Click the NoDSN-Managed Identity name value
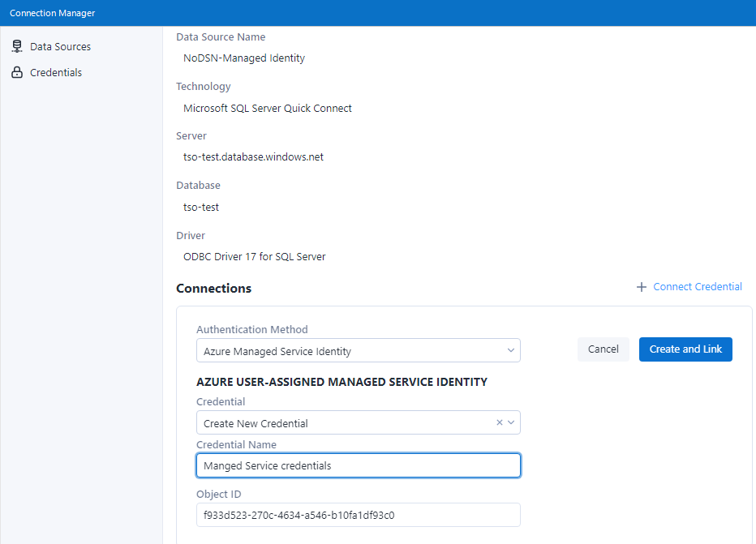 pyautogui.click(x=244, y=58)
